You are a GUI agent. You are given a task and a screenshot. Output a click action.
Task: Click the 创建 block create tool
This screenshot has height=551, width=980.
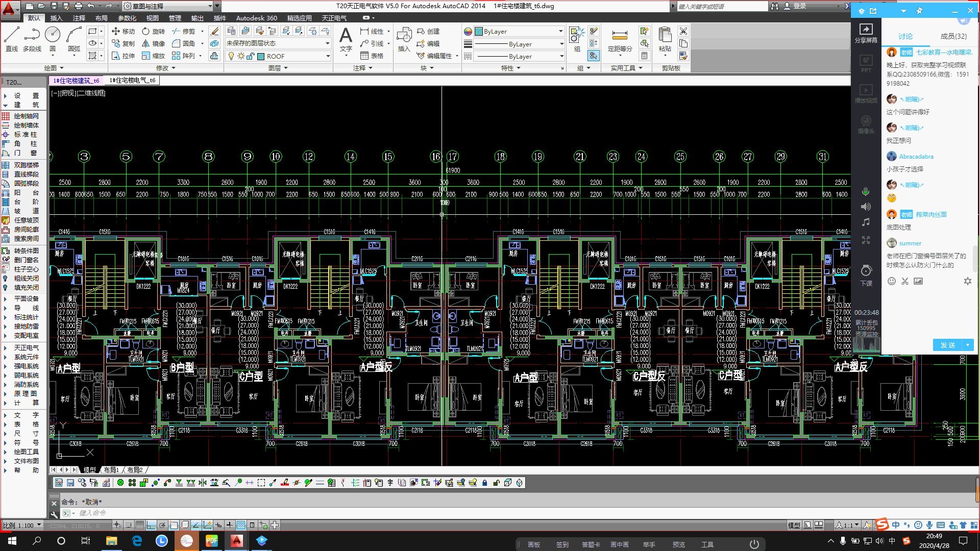[x=428, y=31]
